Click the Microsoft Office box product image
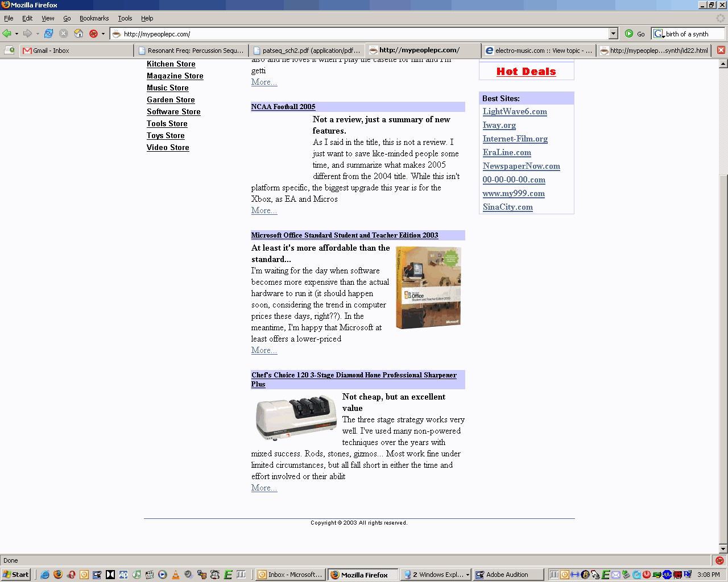Viewport: 728px width, 582px height. (x=428, y=288)
